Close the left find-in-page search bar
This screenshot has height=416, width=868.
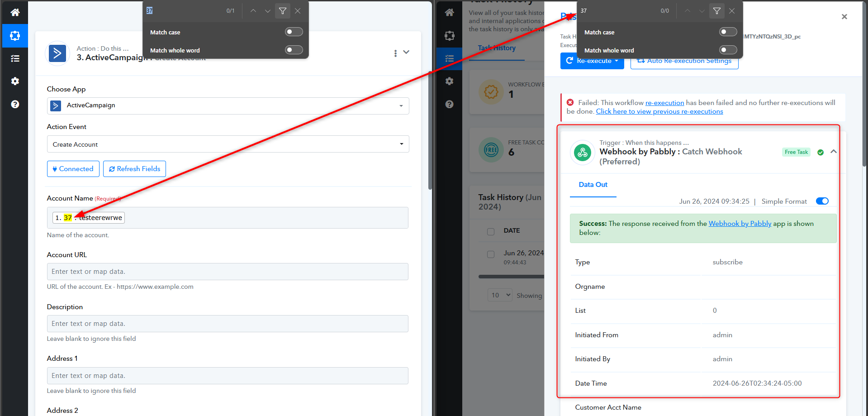[298, 11]
